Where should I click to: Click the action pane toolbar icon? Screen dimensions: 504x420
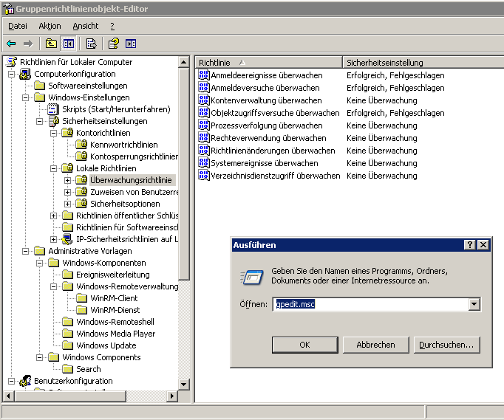[131, 44]
